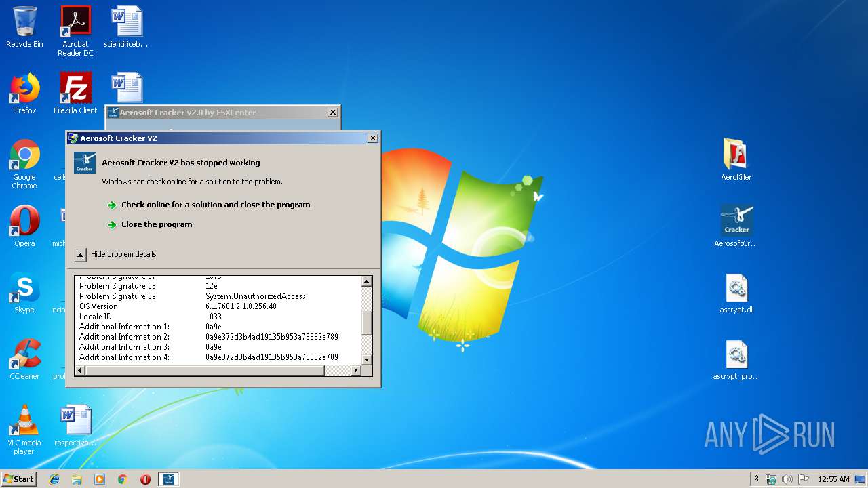Screen dimensions: 868x488
Task: Show hidden tray icons arrow
Action: (x=757, y=479)
